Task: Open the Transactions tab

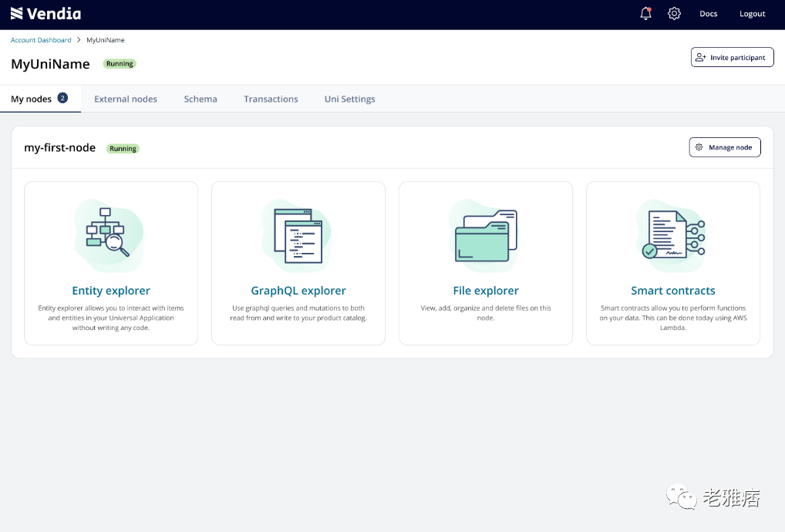Action: point(271,99)
